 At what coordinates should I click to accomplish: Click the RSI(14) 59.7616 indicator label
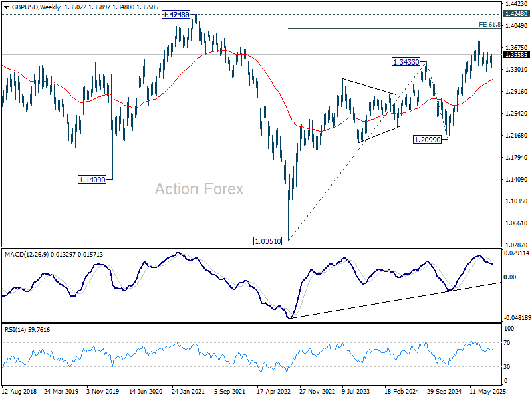click(27, 330)
